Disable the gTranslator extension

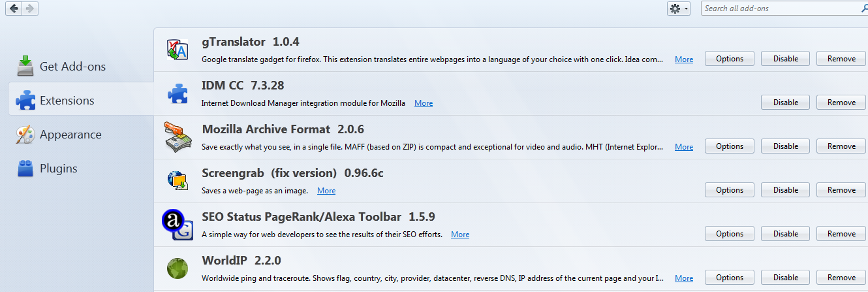click(785, 59)
